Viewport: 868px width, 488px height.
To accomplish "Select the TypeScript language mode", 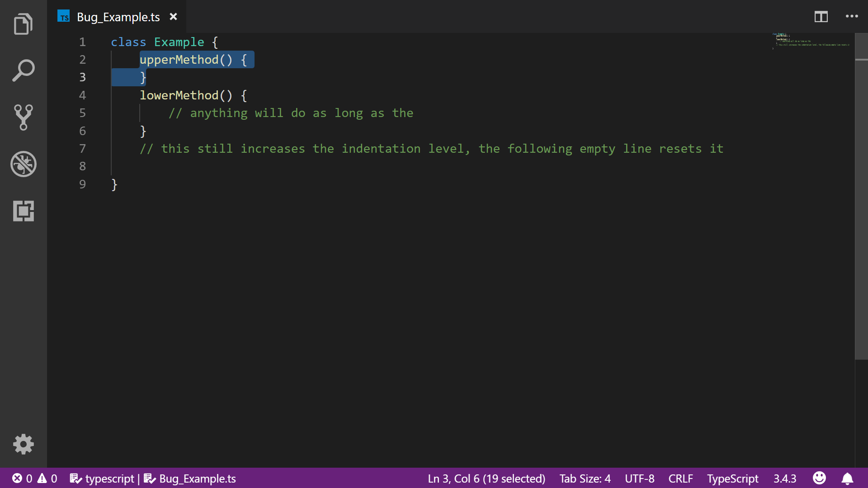I will (x=732, y=479).
